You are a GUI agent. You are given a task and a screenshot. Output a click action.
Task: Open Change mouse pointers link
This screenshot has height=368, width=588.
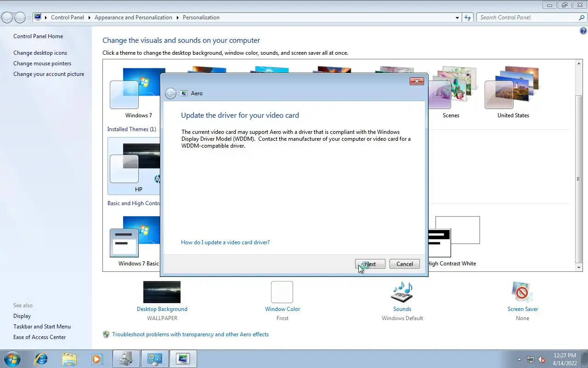point(42,63)
